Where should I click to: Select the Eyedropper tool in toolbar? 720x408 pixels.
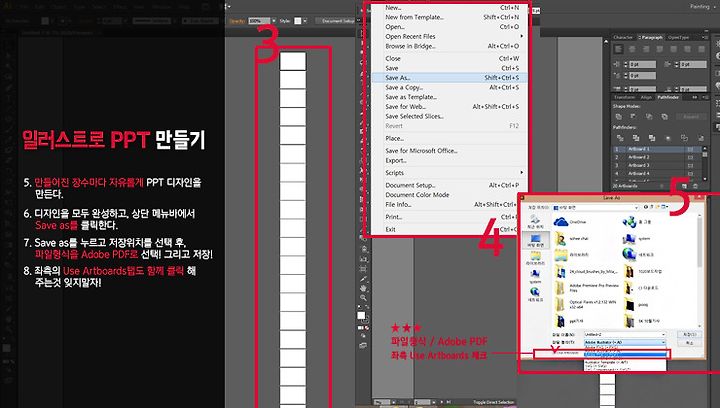[364, 279]
